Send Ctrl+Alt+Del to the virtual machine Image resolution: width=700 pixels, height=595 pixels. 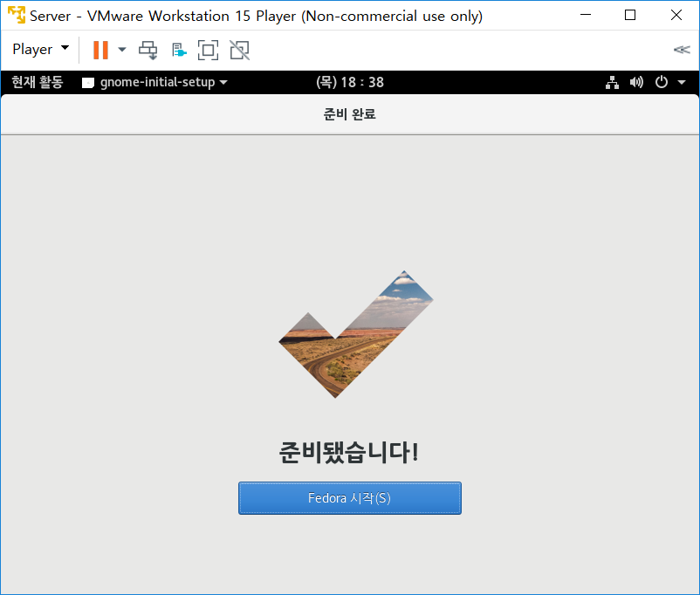click(148, 50)
